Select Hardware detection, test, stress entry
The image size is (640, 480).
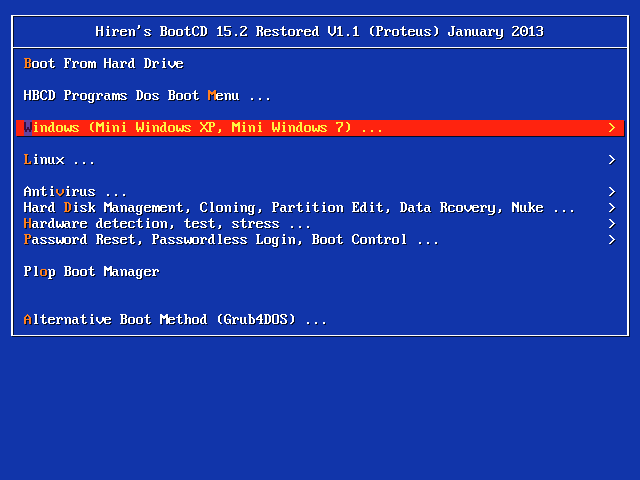167,224
